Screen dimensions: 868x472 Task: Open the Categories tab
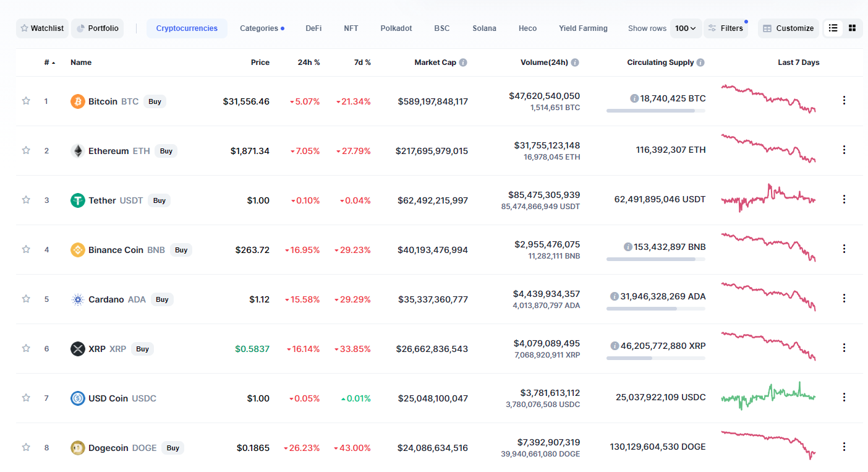click(262, 28)
